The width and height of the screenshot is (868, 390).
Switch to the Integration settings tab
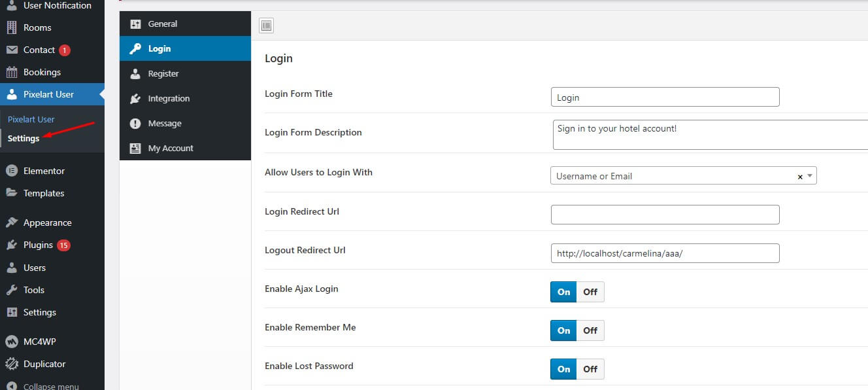[x=169, y=99]
